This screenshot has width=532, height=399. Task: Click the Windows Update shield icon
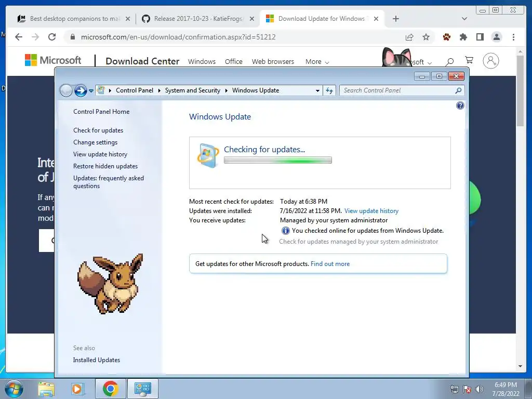point(208,155)
